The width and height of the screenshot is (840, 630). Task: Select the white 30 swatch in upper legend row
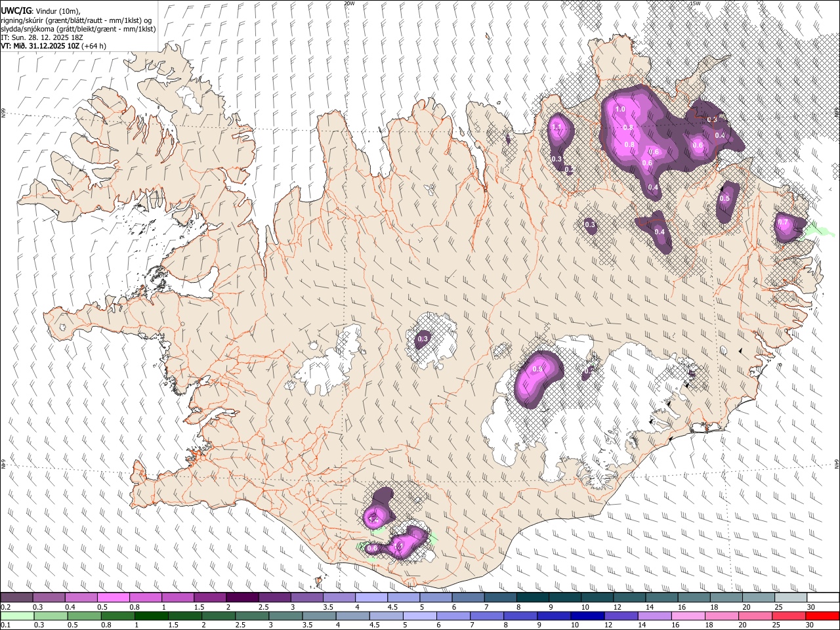point(823,598)
